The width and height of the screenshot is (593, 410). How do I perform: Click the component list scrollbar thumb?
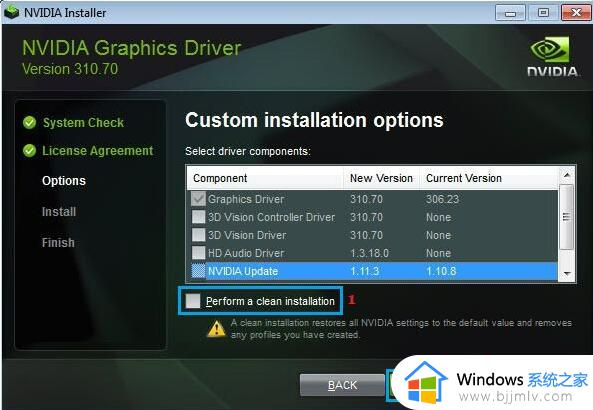pos(567,217)
